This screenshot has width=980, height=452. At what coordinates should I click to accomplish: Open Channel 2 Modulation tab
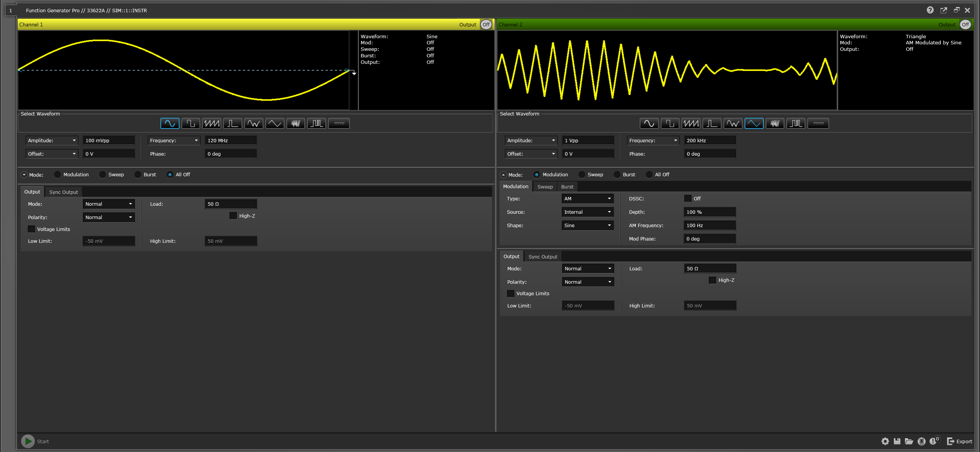516,186
